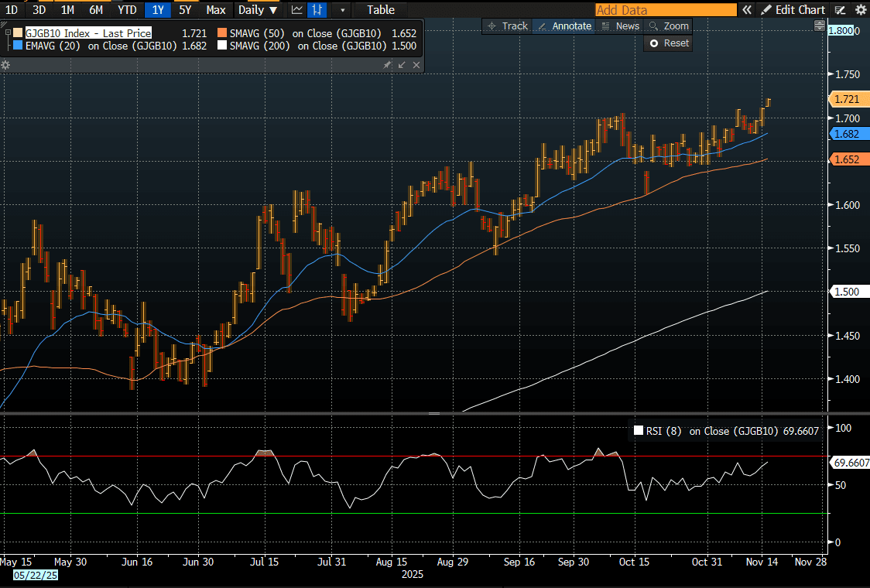Open legend settings gear icon
870x588 pixels.
[5, 65]
